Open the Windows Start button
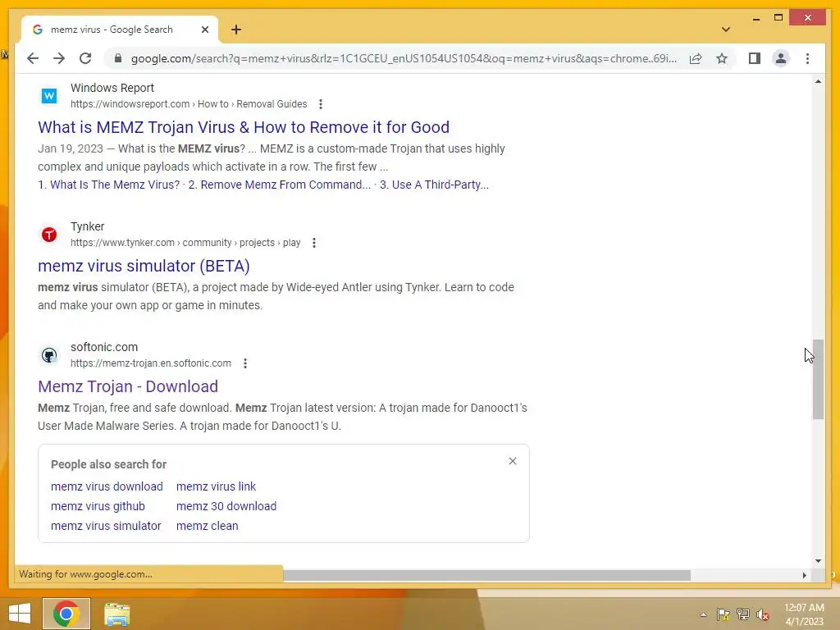This screenshot has width=840, height=630. click(x=20, y=614)
